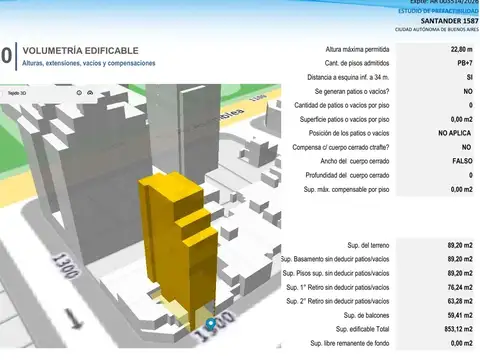Click Superficie patios o vacíos por piso label
The image size is (480, 360).
[345, 119]
